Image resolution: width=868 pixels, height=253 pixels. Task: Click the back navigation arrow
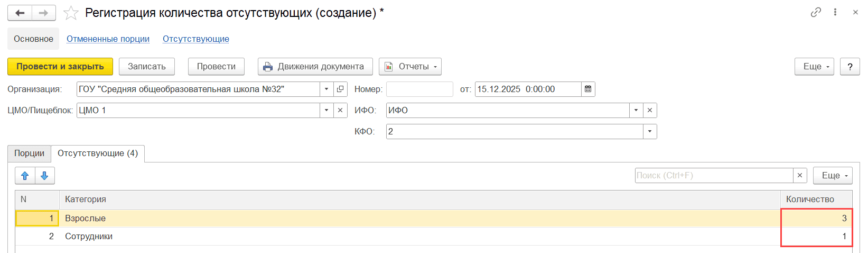point(20,13)
